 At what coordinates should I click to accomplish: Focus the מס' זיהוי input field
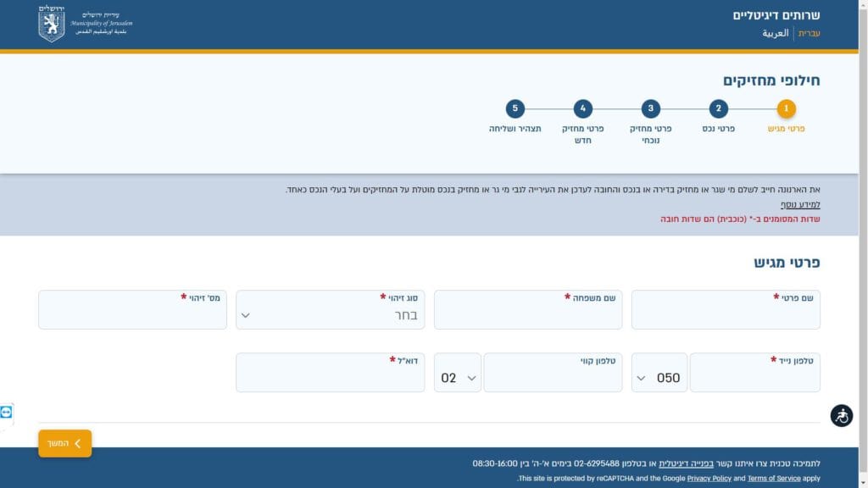point(132,315)
